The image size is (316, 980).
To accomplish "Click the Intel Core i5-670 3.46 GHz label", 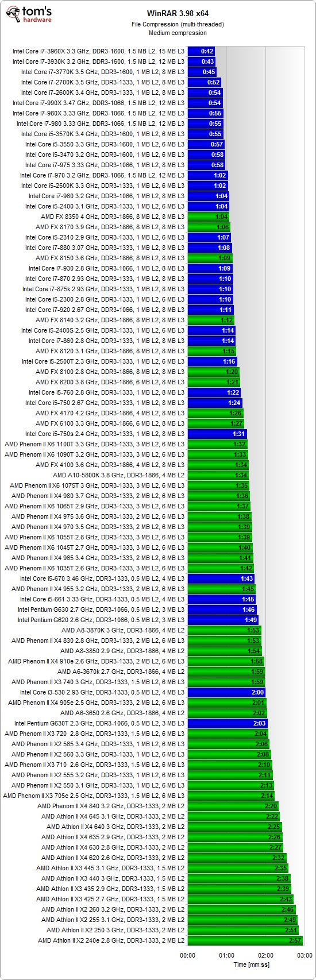I will pyautogui.click(x=102, y=578).
